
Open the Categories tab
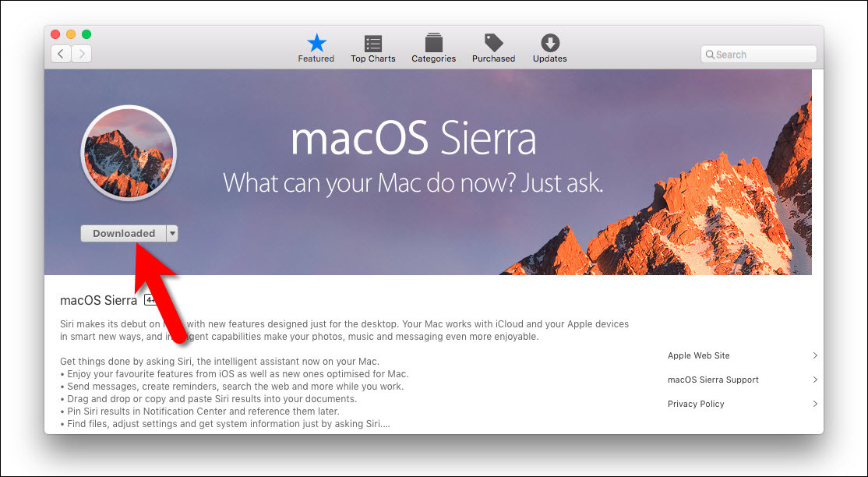(433, 49)
